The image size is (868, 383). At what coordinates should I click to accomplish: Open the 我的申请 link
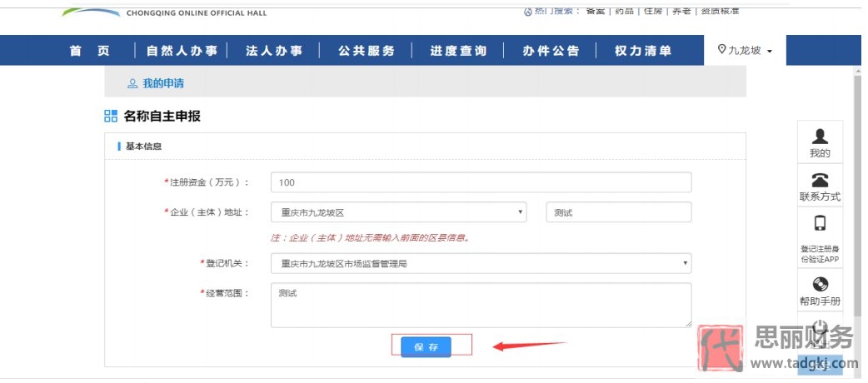point(163,83)
